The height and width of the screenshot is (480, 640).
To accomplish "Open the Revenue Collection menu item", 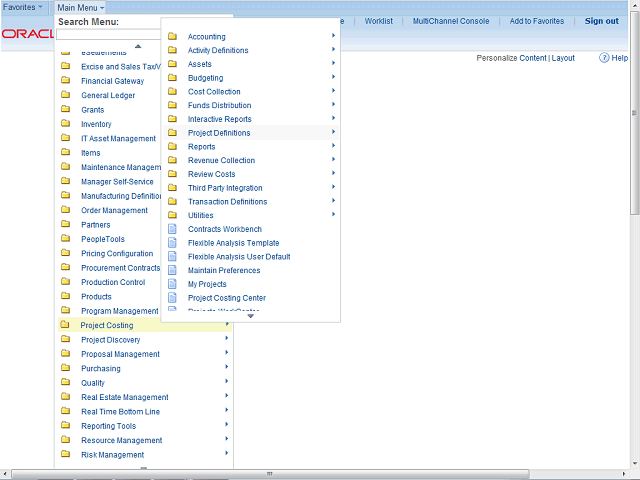I will (221, 160).
